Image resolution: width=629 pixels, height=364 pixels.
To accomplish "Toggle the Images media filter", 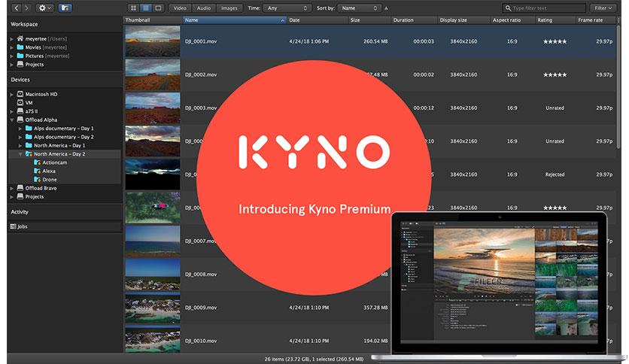I will (229, 8).
